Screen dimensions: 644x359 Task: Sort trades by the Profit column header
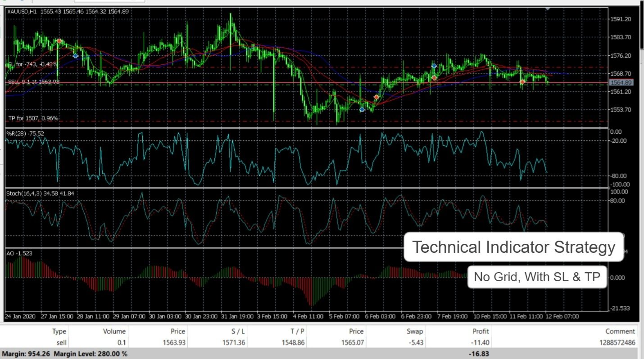(x=481, y=331)
